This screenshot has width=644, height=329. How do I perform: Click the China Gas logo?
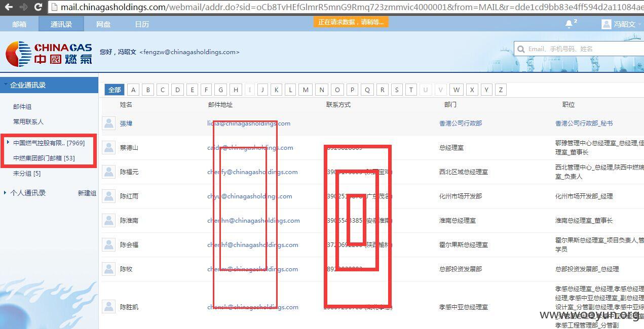49,54
